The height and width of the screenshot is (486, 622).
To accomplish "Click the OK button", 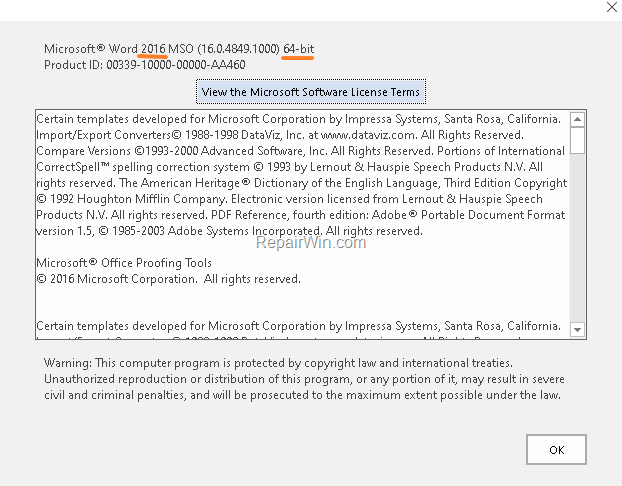I will pos(556,450).
